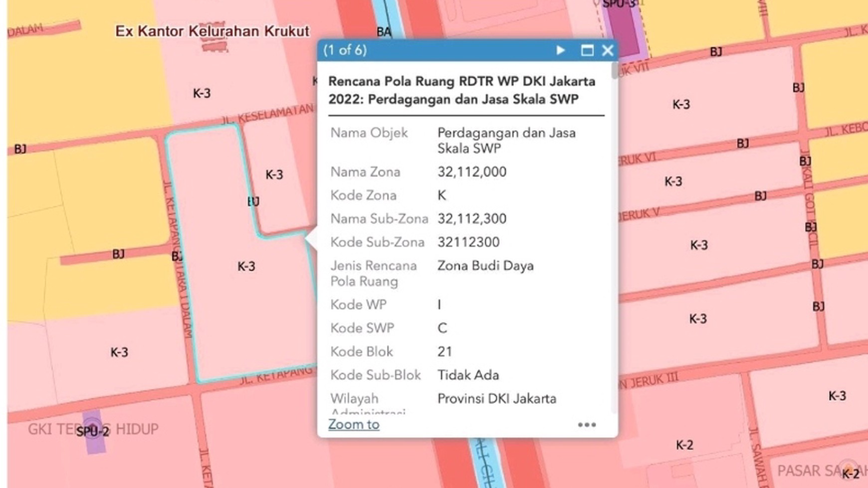
Task: Click the purple SPU-2 zone marker
Action: tap(93, 432)
